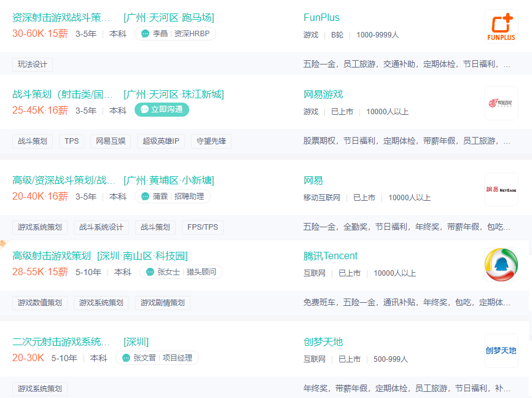Select the 守望先锋 tag
The width and height of the screenshot is (532, 398).
[x=211, y=141]
